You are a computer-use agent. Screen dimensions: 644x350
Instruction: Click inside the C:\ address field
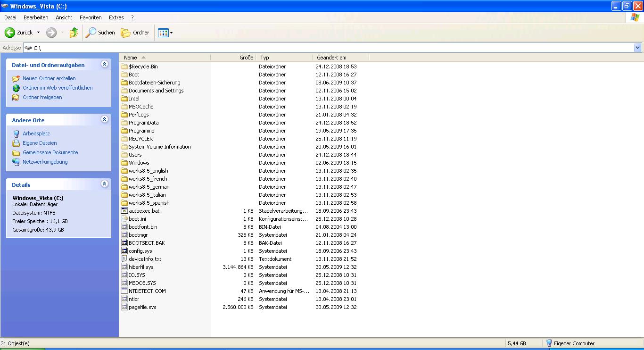[328, 48]
